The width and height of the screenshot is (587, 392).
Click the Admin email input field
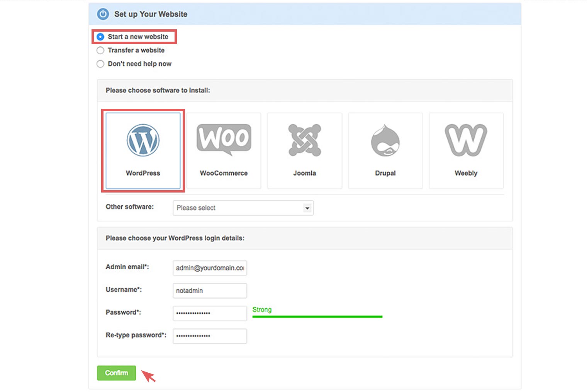pyautogui.click(x=209, y=268)
